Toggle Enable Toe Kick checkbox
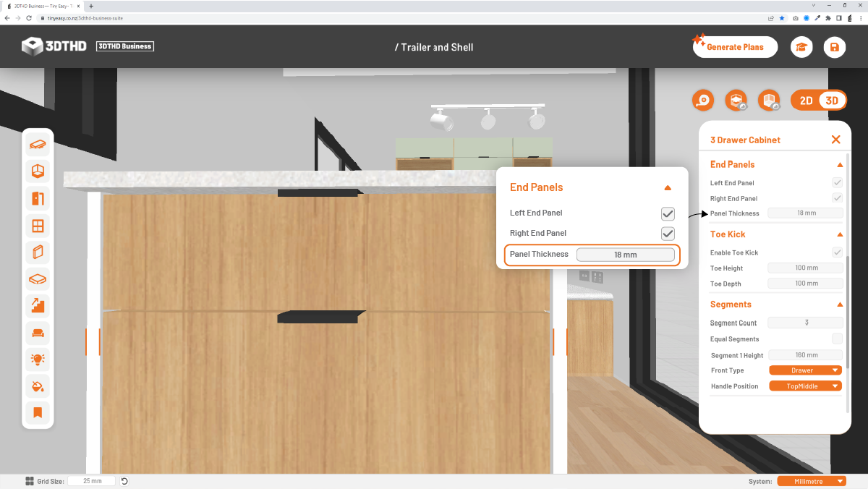This screenshot has height=489, width=868. [x=838, y=252]
